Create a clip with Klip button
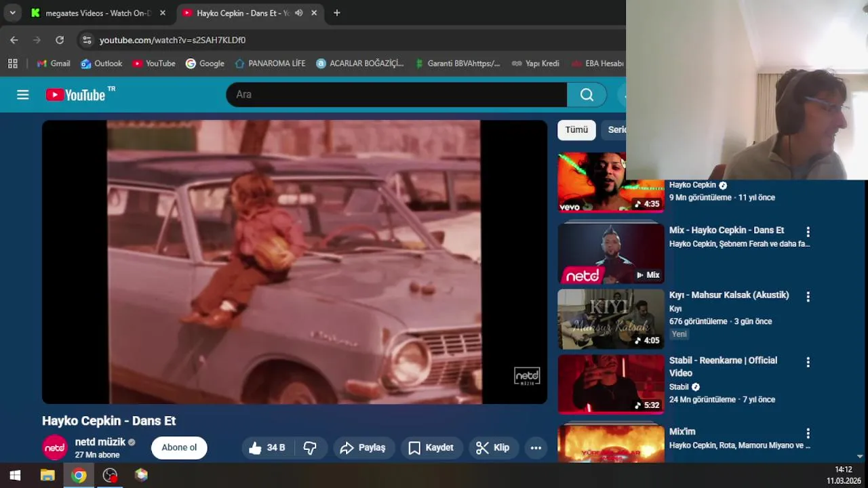 493,447
